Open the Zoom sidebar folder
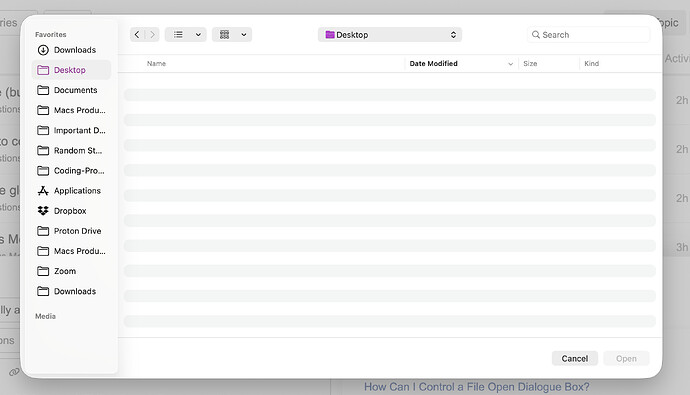Viewport: 690px width, 395px height. [x=71, y=271]
